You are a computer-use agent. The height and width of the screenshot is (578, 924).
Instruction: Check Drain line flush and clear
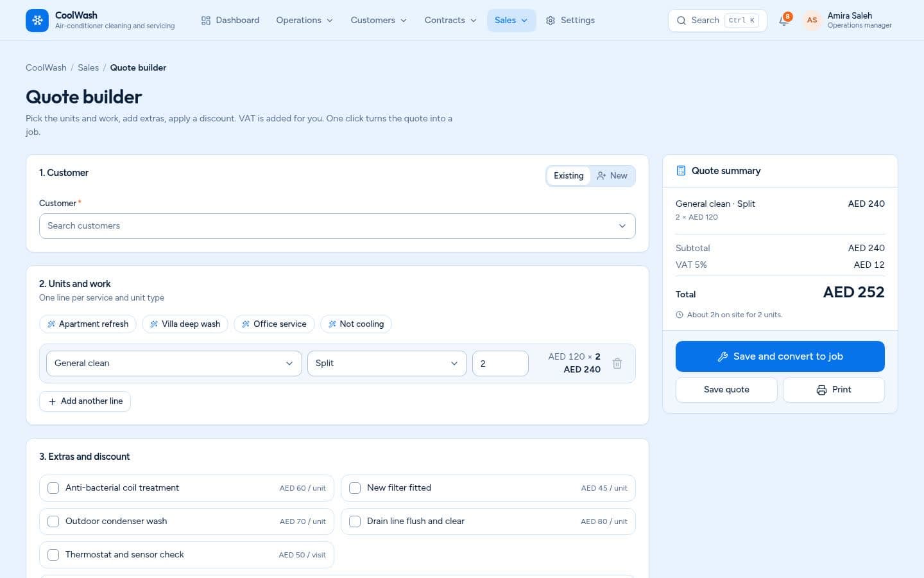[x=355, y=521]
